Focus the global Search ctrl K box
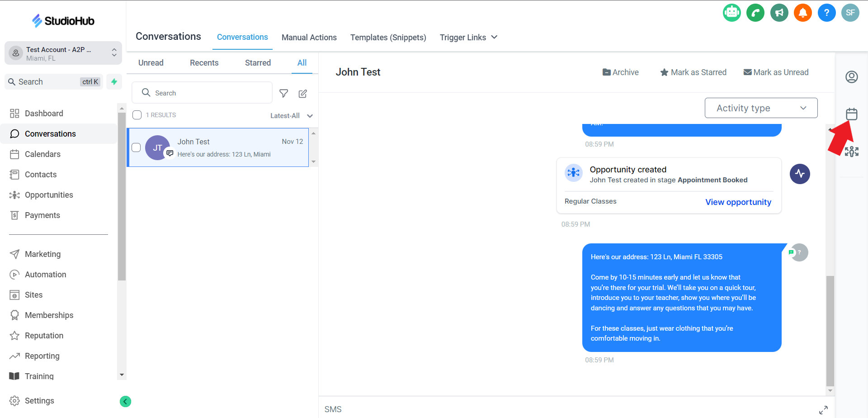 click(x=54, y=82)
